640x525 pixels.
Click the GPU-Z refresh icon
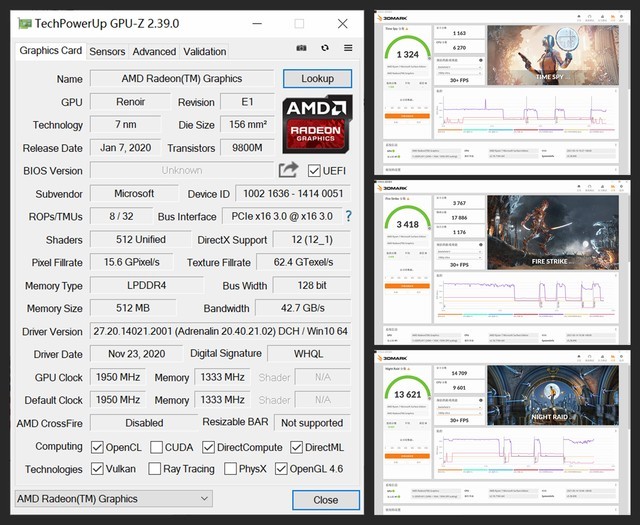(x=325, y=48)
